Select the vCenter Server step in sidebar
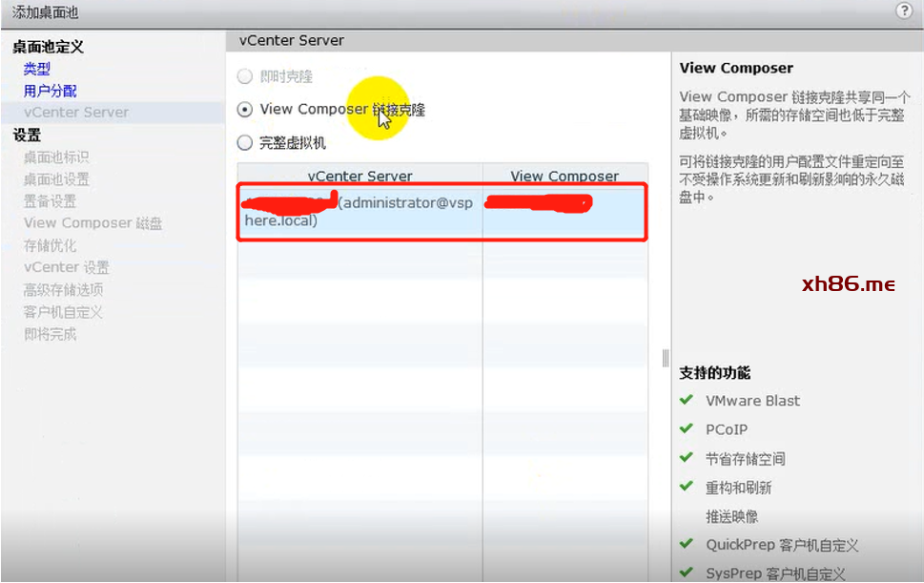This screenshot has width=924, height=583. tap(76, 113)
